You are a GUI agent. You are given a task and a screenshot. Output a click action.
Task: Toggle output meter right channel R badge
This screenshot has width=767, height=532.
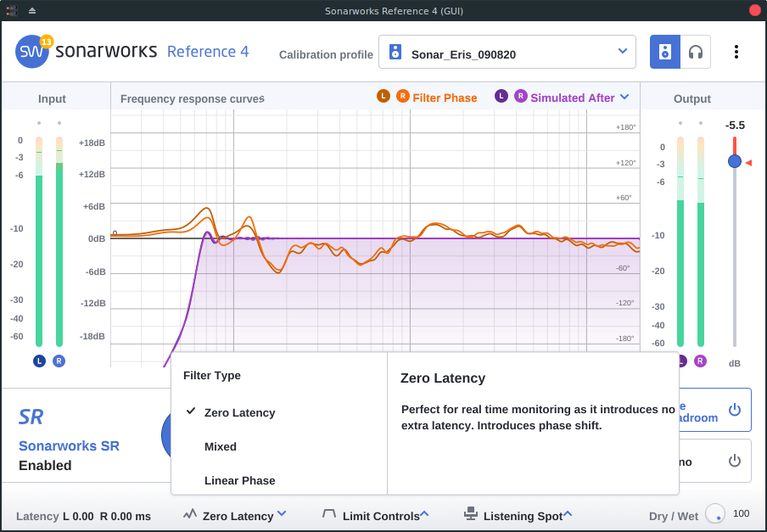click(x=701, y=361)
